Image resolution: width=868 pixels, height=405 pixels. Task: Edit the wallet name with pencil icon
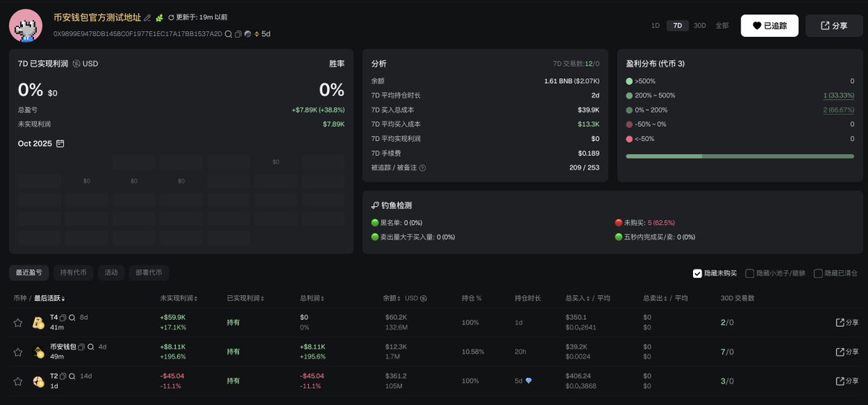[x=148, y=17]
